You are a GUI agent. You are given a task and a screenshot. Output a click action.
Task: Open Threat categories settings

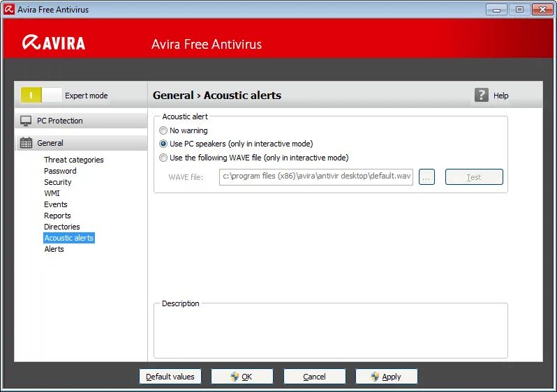click(74, 160)
